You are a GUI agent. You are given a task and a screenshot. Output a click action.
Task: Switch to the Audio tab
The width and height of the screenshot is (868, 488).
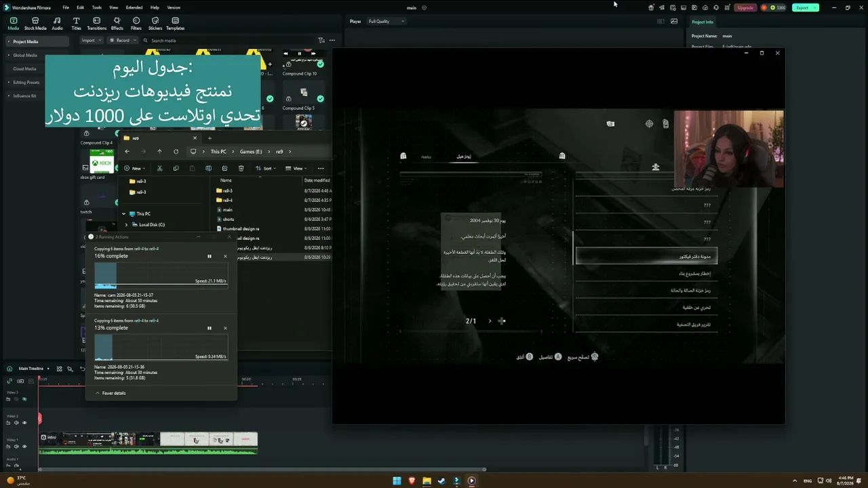point(57,24)
